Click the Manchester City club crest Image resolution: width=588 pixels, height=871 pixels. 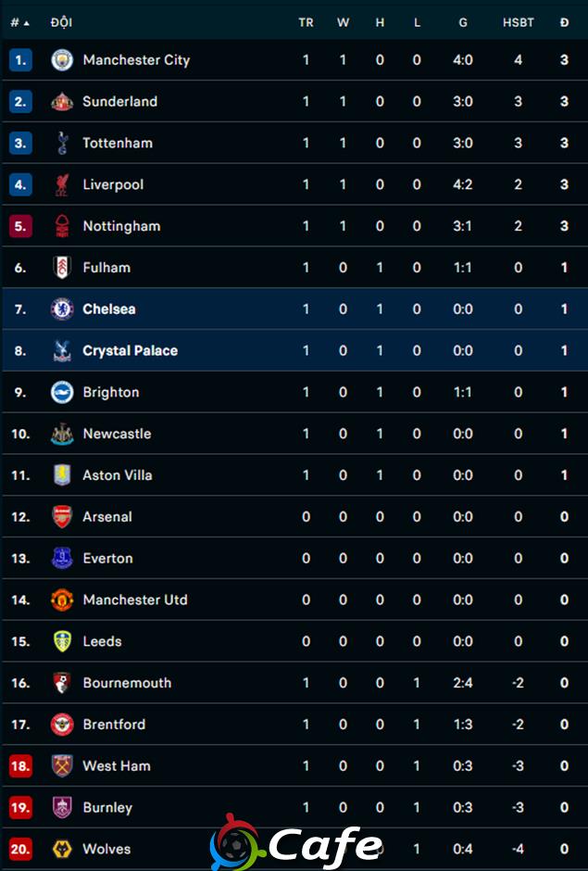(62, 60)
